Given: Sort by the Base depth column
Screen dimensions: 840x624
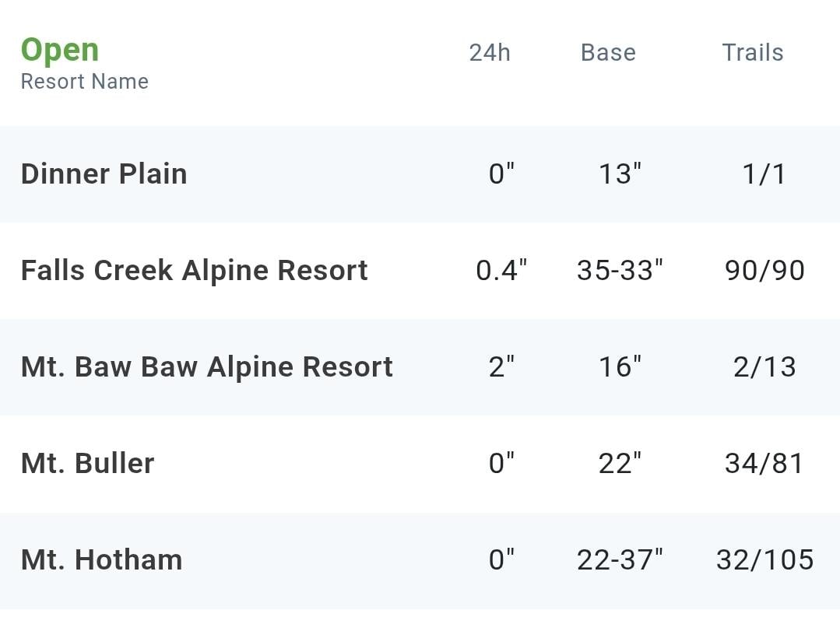Looking at the screenshot, I should click(608, 53).
